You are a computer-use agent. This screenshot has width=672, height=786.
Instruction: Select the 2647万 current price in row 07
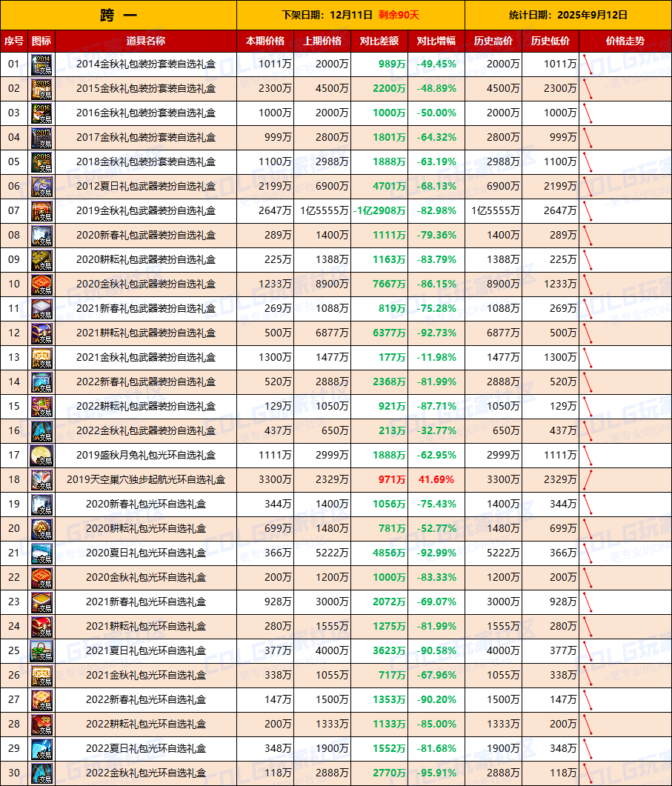(265, 211)
